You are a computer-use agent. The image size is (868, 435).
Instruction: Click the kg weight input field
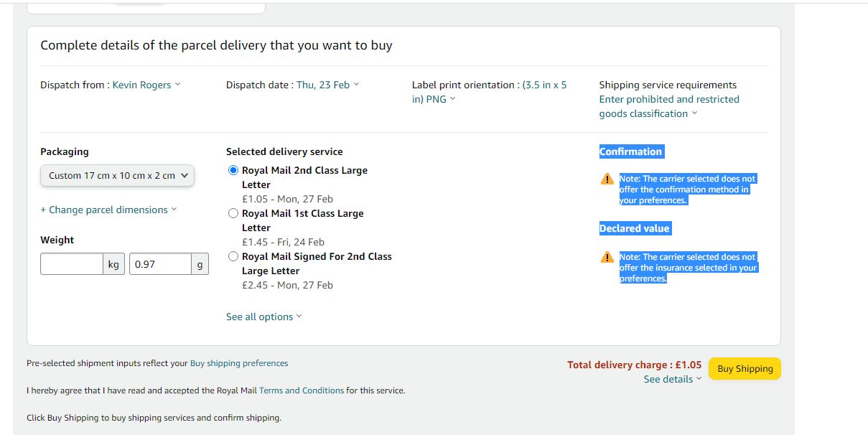click(x=72, y=263)
